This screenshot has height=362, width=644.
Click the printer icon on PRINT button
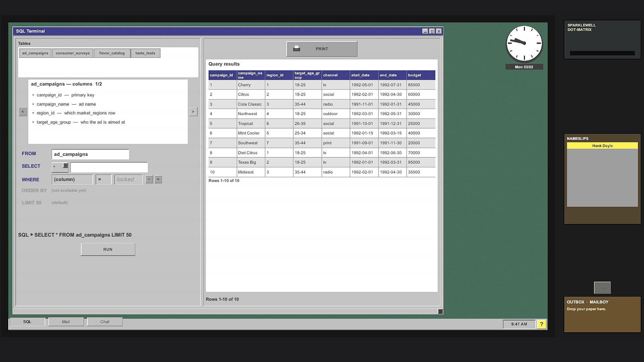pos(297,49)
